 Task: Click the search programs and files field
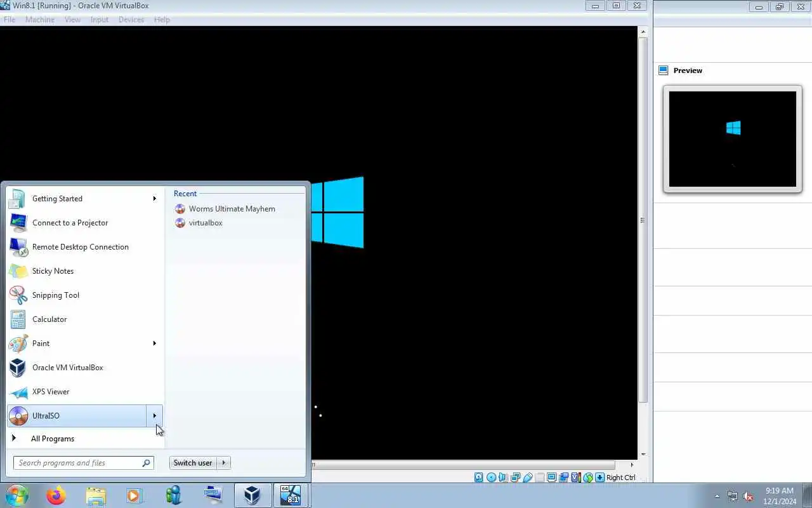(x=83, y=463)
